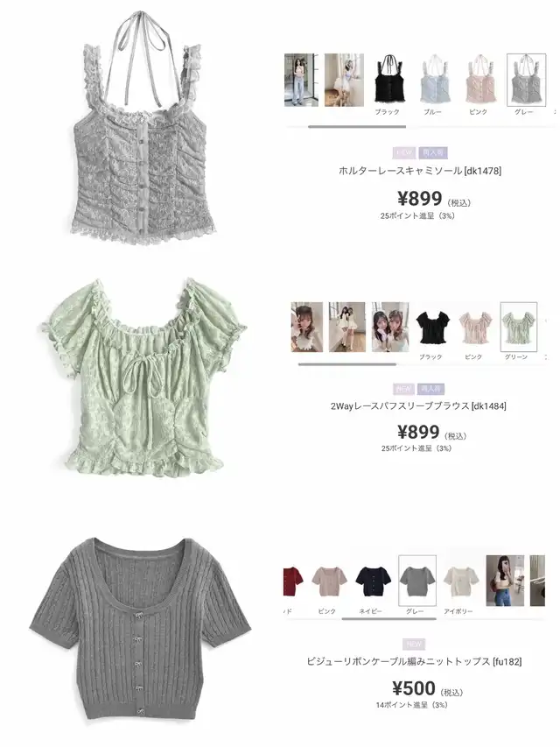Select the gray halter camisole thumbnail
This screenshot has height=747, width=560.
click(526, 80)
